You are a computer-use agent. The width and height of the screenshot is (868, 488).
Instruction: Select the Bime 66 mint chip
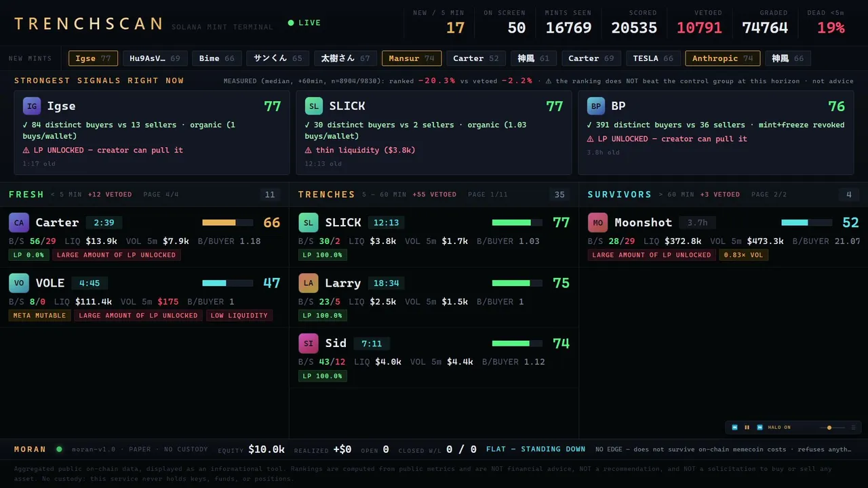217,58
